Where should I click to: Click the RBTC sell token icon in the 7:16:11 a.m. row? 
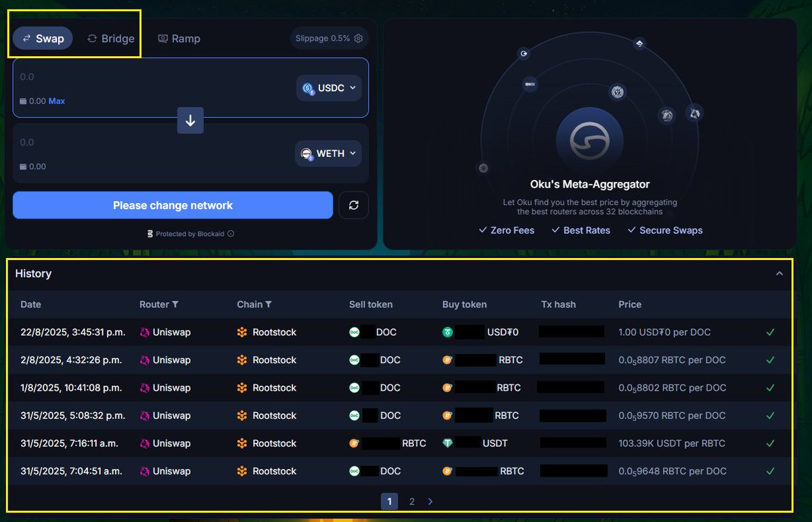tap(354, 443)
